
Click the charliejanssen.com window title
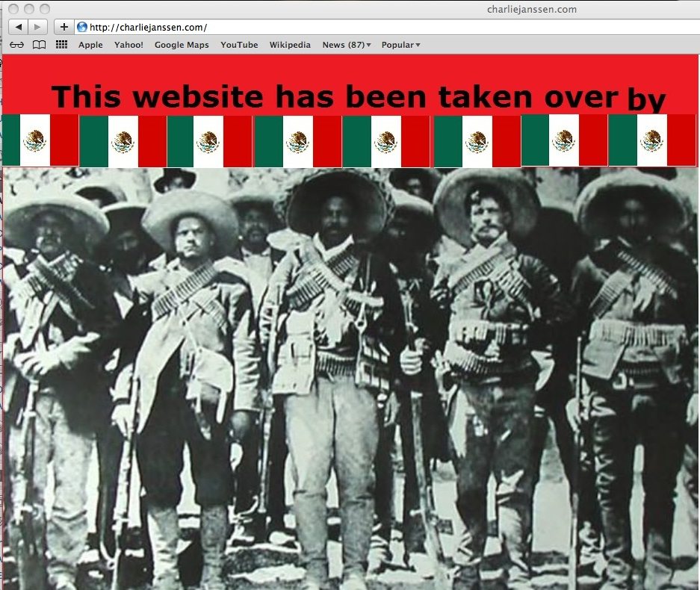click(532, 9)
